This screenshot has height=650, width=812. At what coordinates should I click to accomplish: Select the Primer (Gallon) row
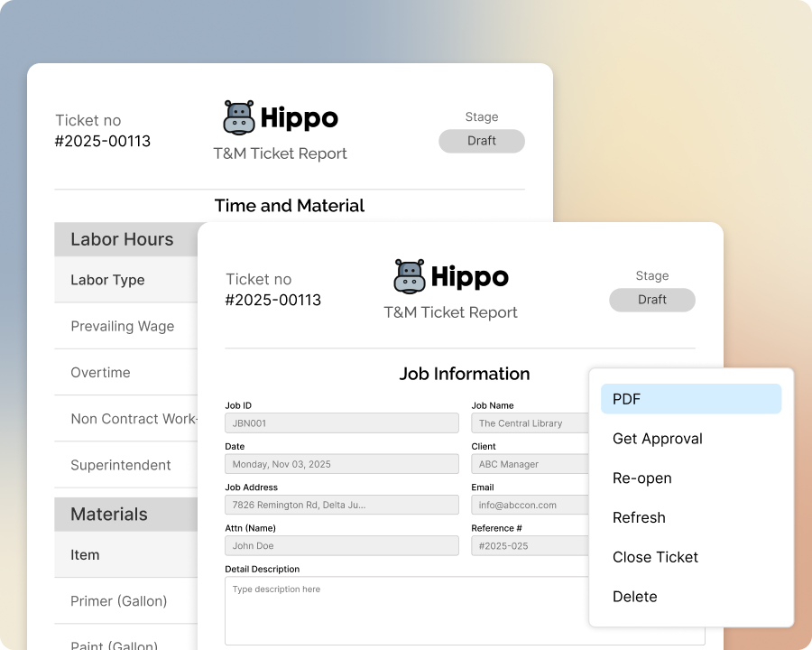point(125,600)
